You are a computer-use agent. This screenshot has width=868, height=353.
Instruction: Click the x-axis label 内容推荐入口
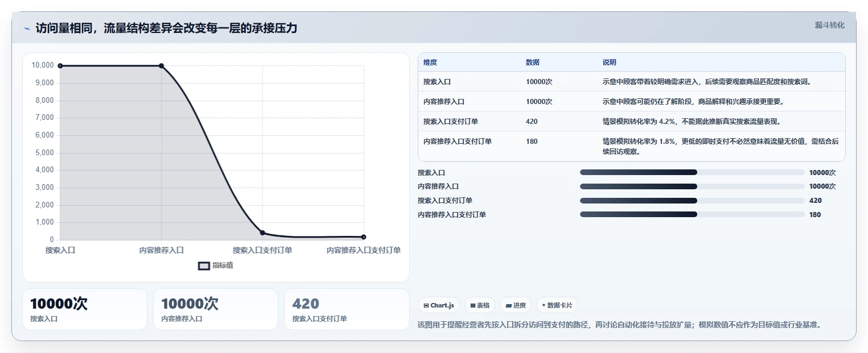(x=162, y=250)
